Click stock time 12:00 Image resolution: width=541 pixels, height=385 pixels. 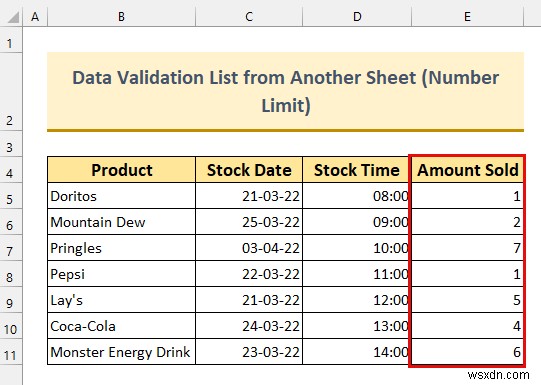point(357,300)
